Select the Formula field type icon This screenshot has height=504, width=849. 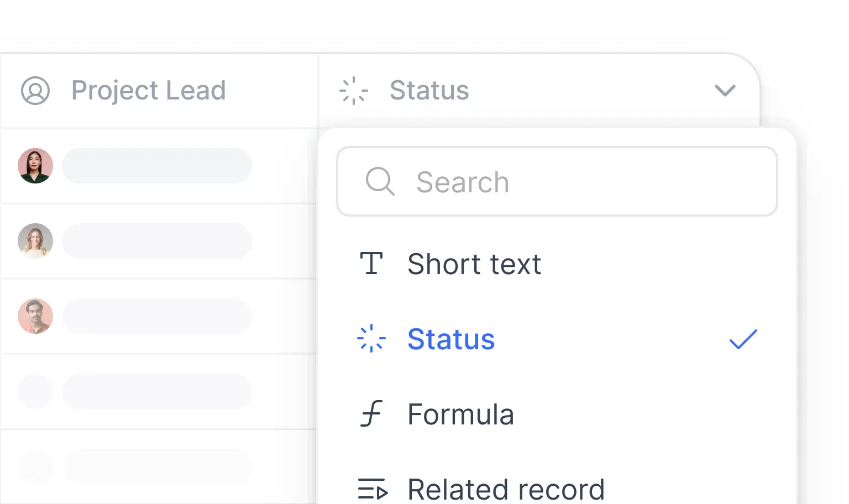[x=371, y=414]
